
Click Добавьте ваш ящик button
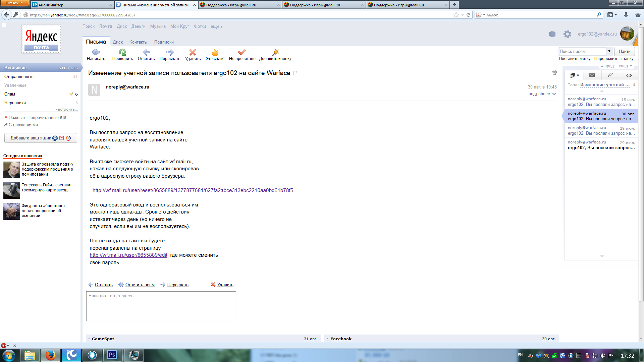tap(41, 138)
